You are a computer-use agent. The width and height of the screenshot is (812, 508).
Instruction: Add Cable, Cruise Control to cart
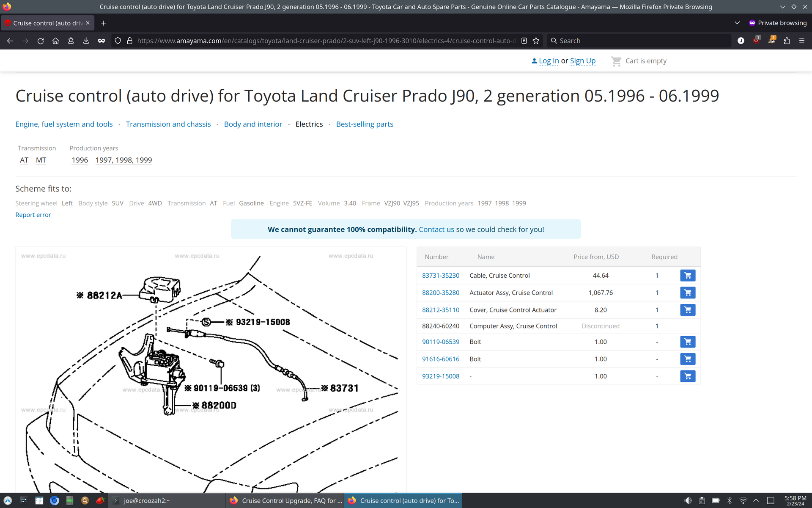point(688,276)
